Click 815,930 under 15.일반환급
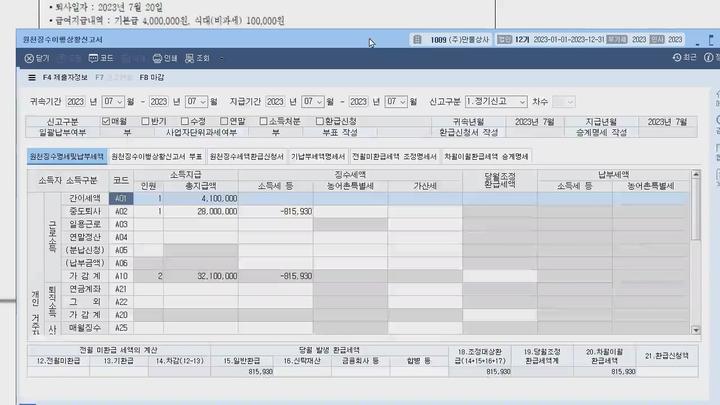The width and height of the screenshot is (720, 405). click(242, 372)
